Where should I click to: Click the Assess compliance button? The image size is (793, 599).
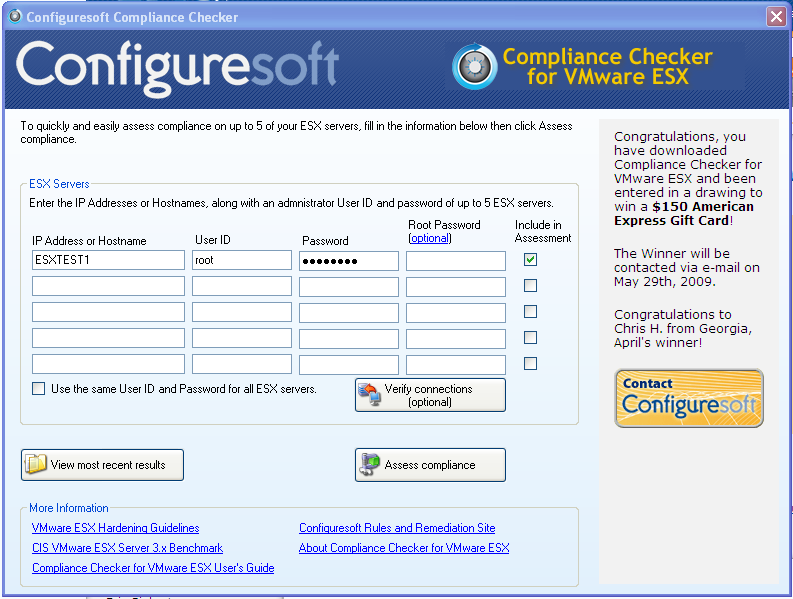(x=430, y=465)
